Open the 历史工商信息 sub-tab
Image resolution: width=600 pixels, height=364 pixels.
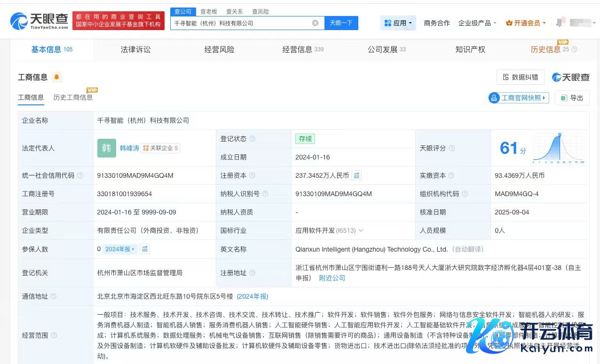[73, 97]
